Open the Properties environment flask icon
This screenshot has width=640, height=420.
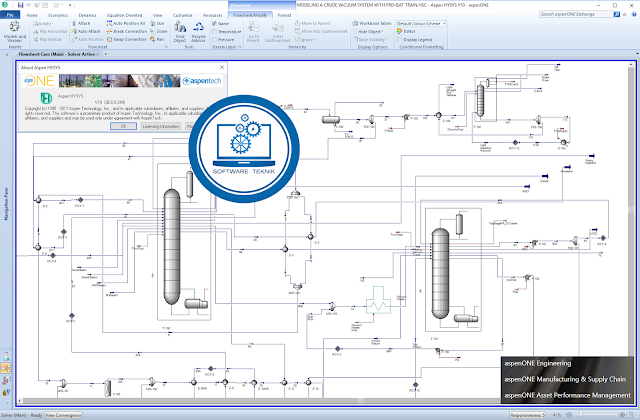[x=6, y=356]
